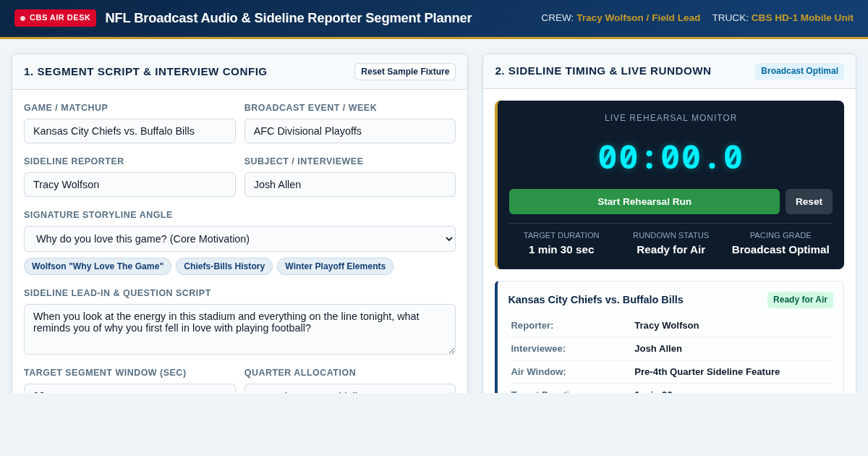The width and height of the screenshot is (868, 456).
Task: Click the Live Rehearsal Monitor label
Action: click(x=671, y=118)
